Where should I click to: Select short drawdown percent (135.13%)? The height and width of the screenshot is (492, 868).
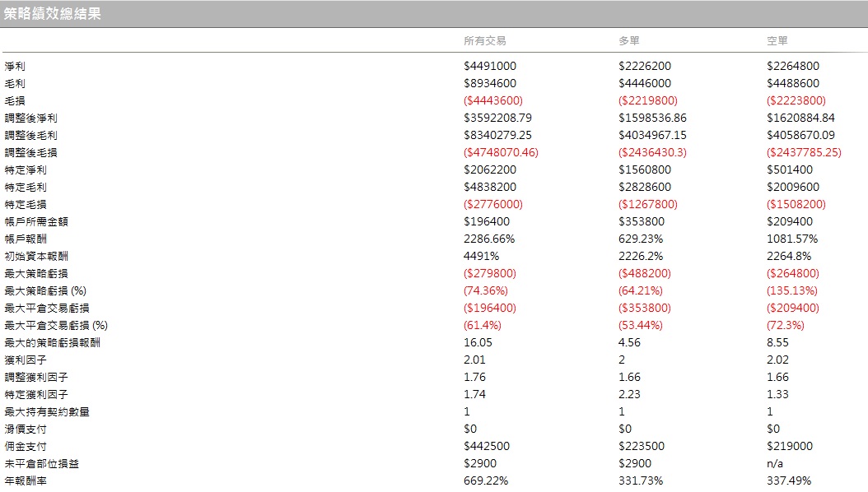792,290
